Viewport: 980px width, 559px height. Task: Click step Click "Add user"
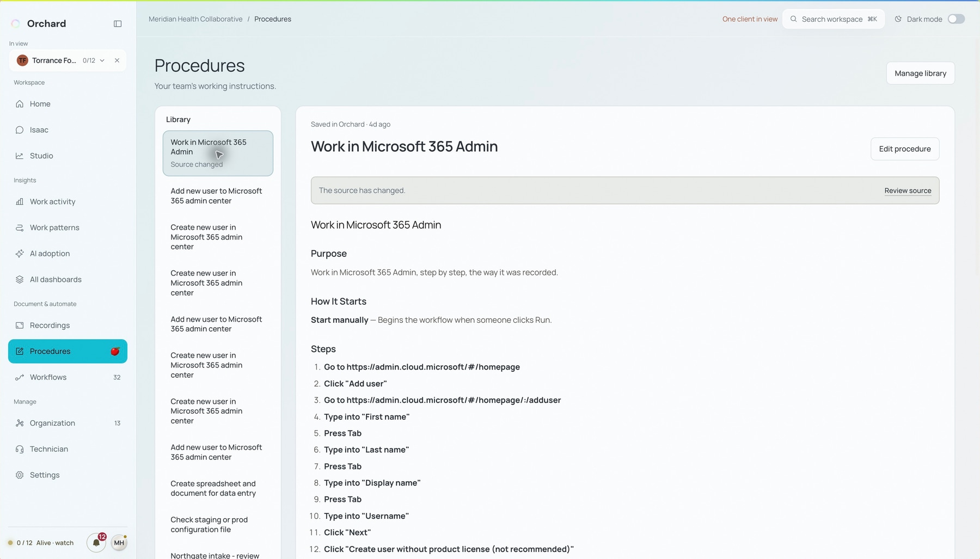tap(356, 384)
